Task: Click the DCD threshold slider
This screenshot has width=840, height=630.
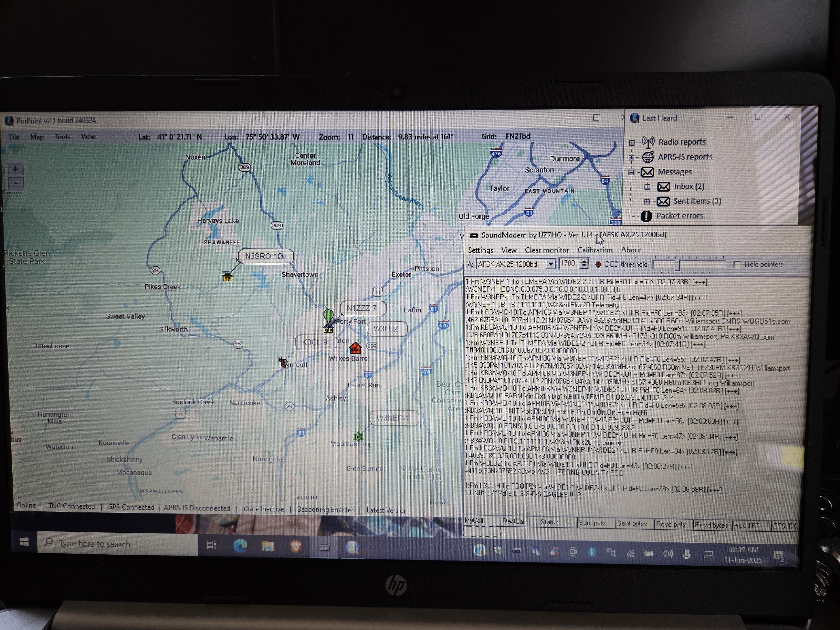Action: coord(677,265)
